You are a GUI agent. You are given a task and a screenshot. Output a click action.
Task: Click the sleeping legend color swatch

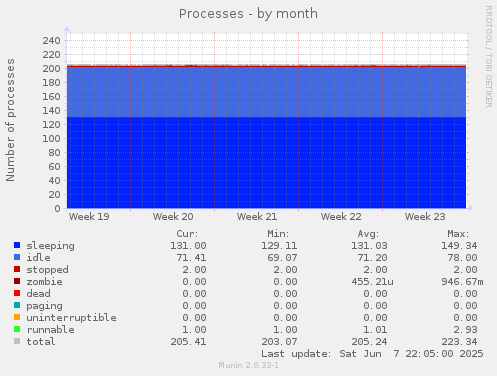pyautogui.click(x=17, y=245)
